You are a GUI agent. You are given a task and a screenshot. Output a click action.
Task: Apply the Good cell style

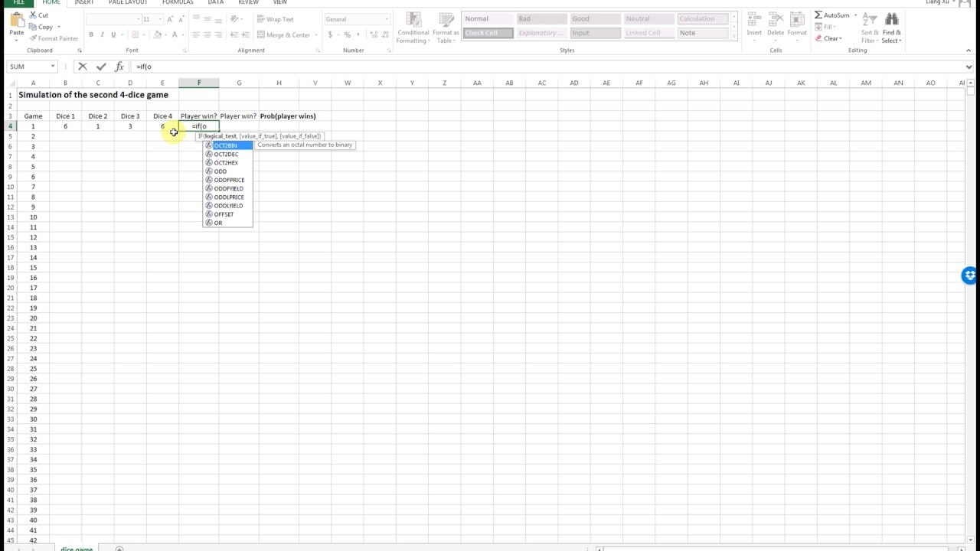[x=594, y=19]
